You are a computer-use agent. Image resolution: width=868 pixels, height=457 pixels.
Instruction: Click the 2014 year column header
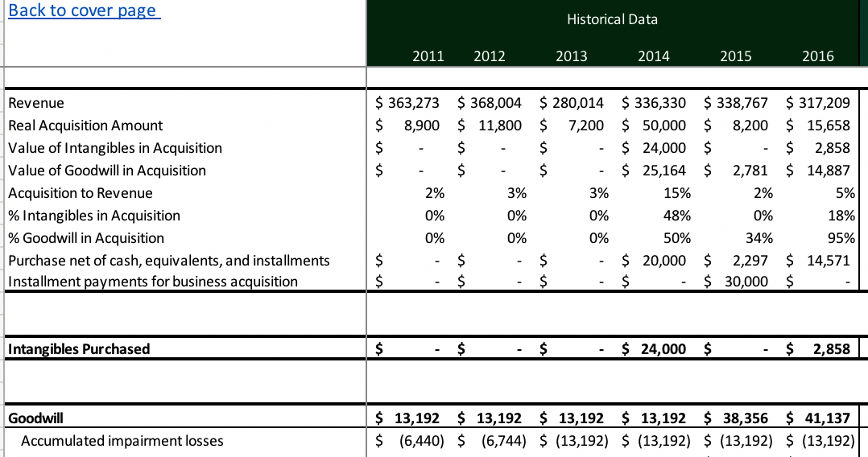click(x=653, y=56)
